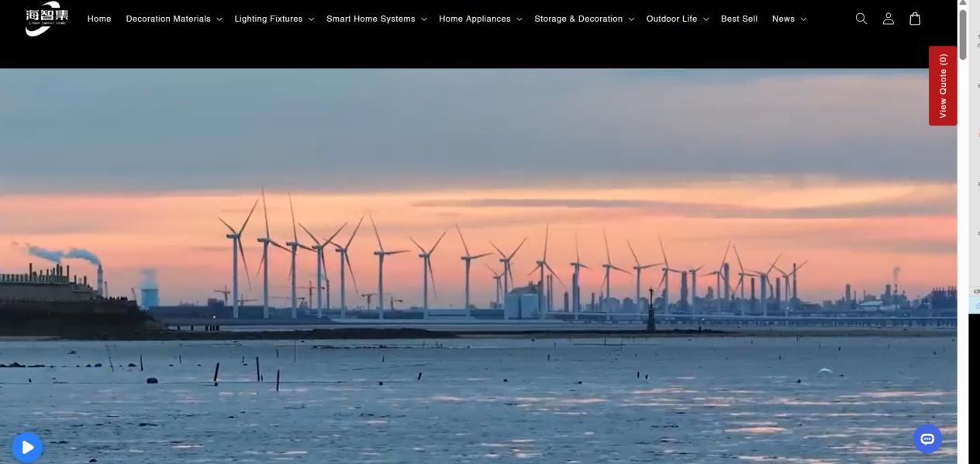Screen dimensions: 980x464
Task: Open the Outdoor Life dropdown
Action: pyautogui.click(x=677, y=19)
